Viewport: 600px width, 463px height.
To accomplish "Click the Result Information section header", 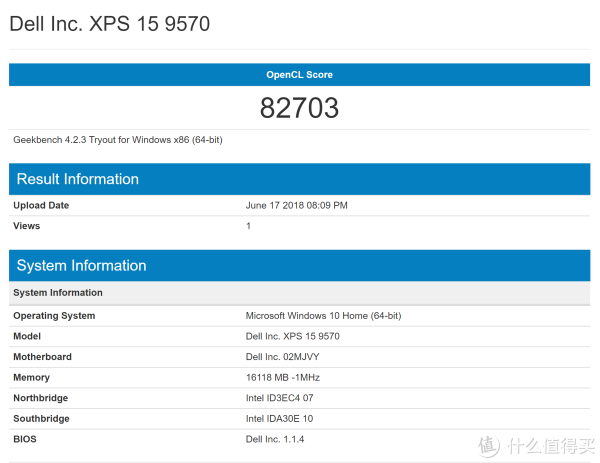I will [300, 179].
